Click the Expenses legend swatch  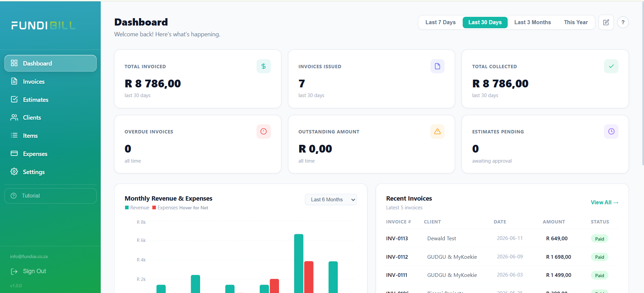click(154, 208)
